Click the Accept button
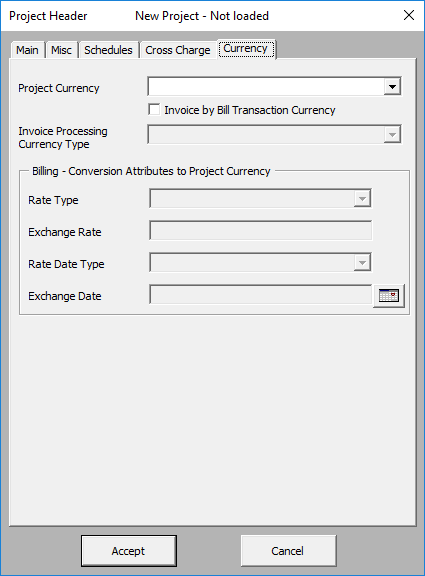This screenshot has height=576, width=425. click(x=129, y=551)
